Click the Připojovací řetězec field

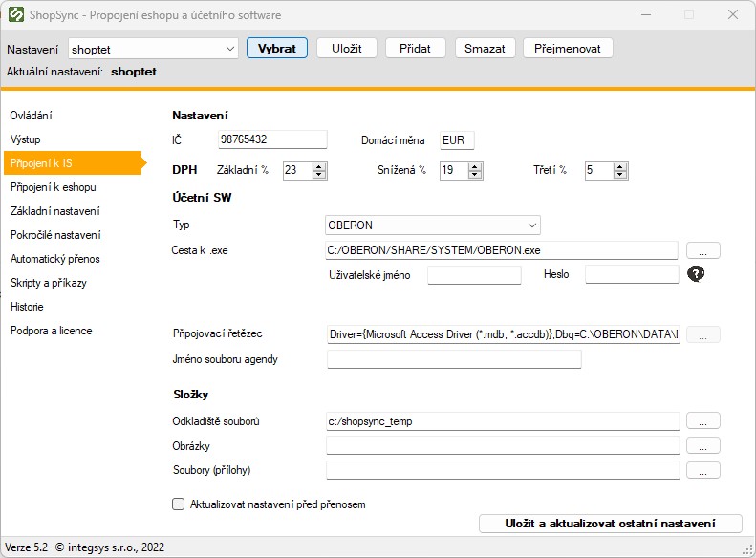click(503, 333)
